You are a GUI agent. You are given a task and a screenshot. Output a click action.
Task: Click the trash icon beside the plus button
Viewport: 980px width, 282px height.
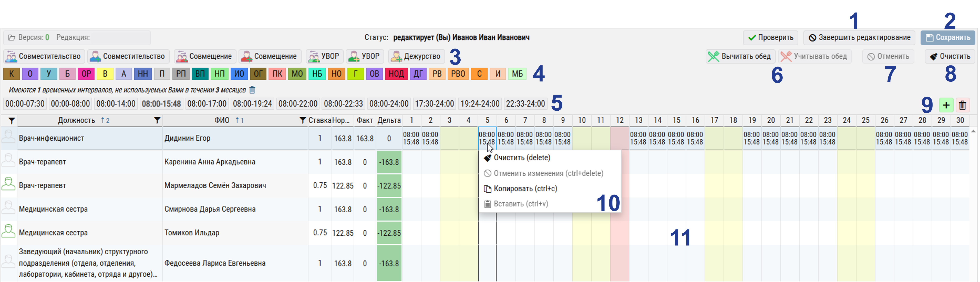tap(962, 105)
